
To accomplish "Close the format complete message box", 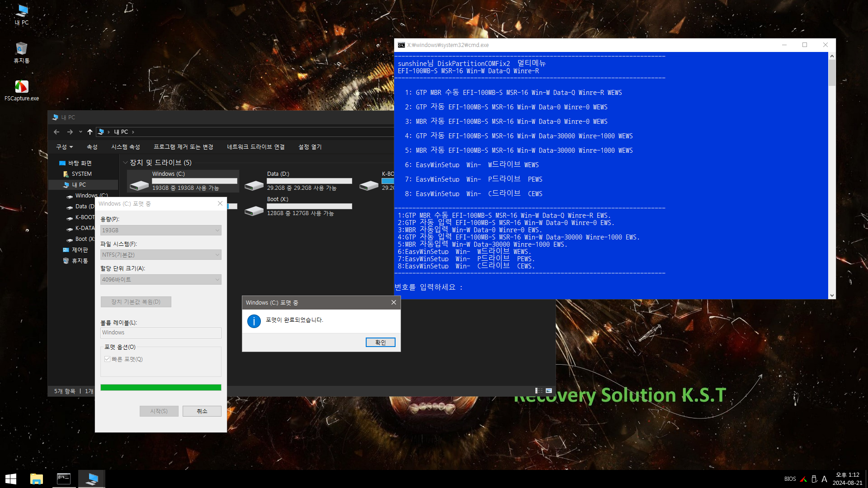I will pos(394,303).
